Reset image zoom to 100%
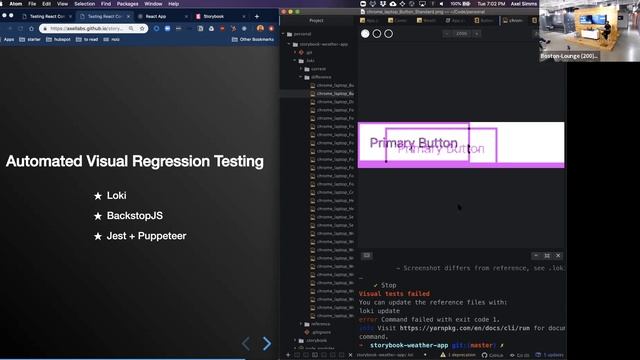 pos(462,34)
